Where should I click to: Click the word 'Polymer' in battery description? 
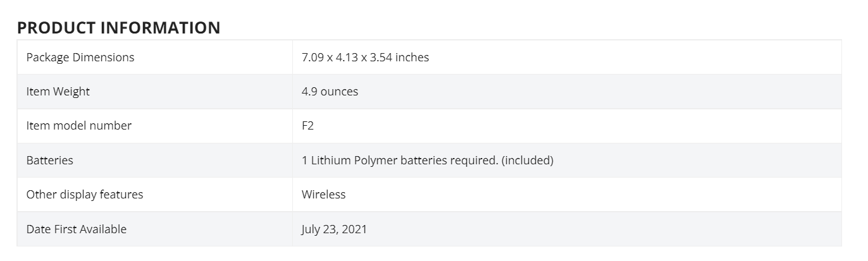(376, 161)
